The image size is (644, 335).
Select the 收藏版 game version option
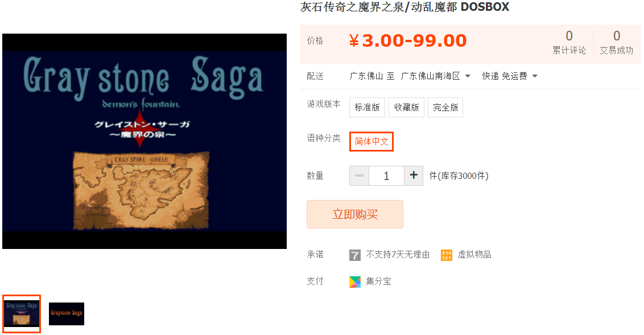click(407, 108)
